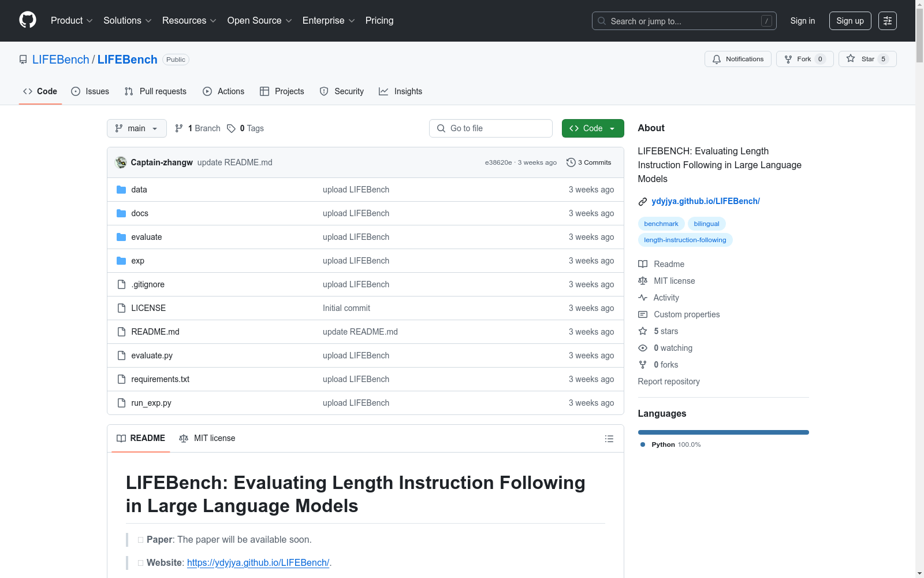
Task: Click the pulse icon beside Activity
Action: (643, 298)
